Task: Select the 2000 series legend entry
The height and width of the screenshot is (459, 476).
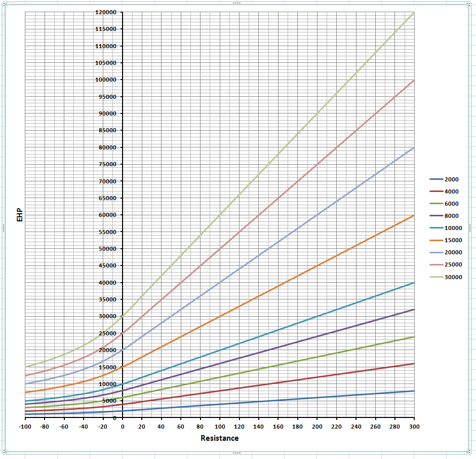Action: pos(445,180)
